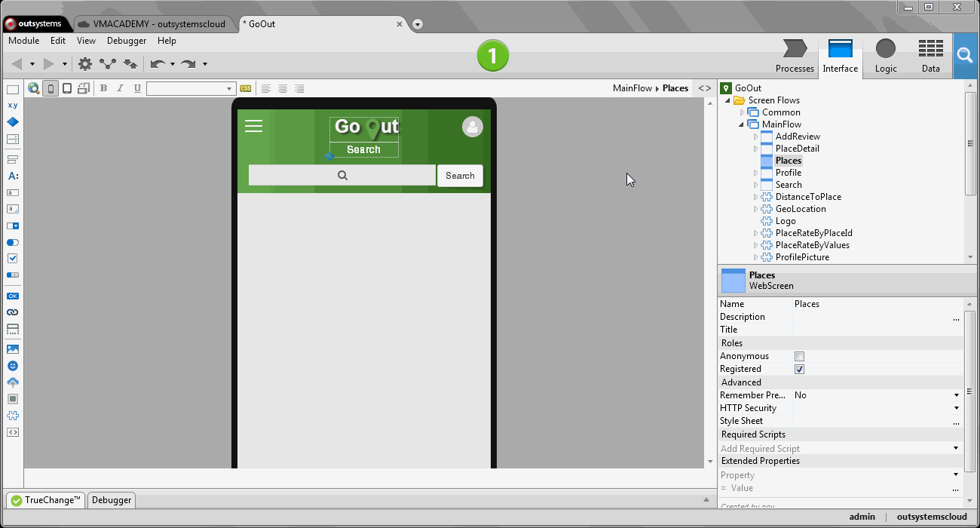Toggle the hamburger menu in app preview
The height and width of the screenshot is (528, 980).
253,126
